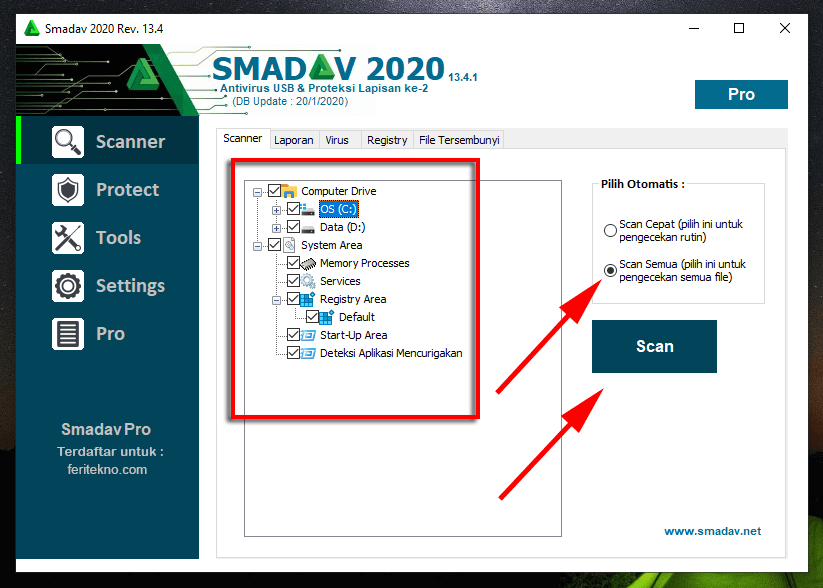The height and width of the screenshot is (588, 823).
Task: Click the DB Update 20/1/2020 text
Action: click(x=290, y=101)
